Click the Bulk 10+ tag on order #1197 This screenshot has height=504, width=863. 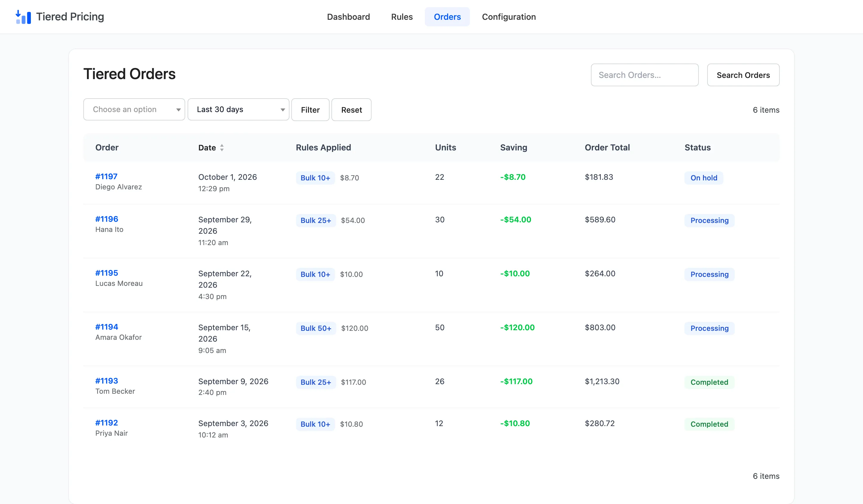(315, 178)
